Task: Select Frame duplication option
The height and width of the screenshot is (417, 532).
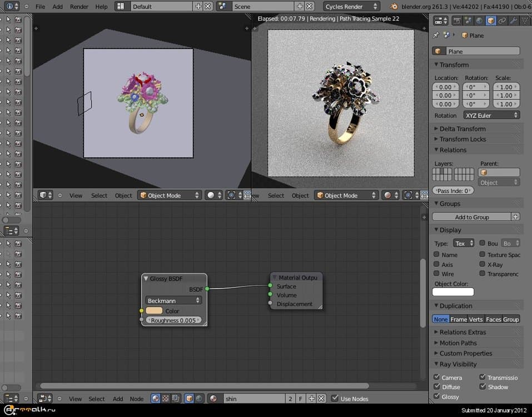Action: click(459, 319)
